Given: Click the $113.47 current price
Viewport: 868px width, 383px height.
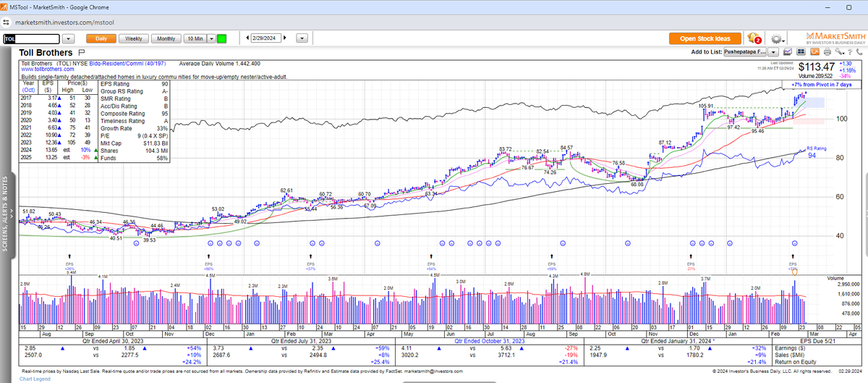Looking at the screenshot, I should (816, 66).
